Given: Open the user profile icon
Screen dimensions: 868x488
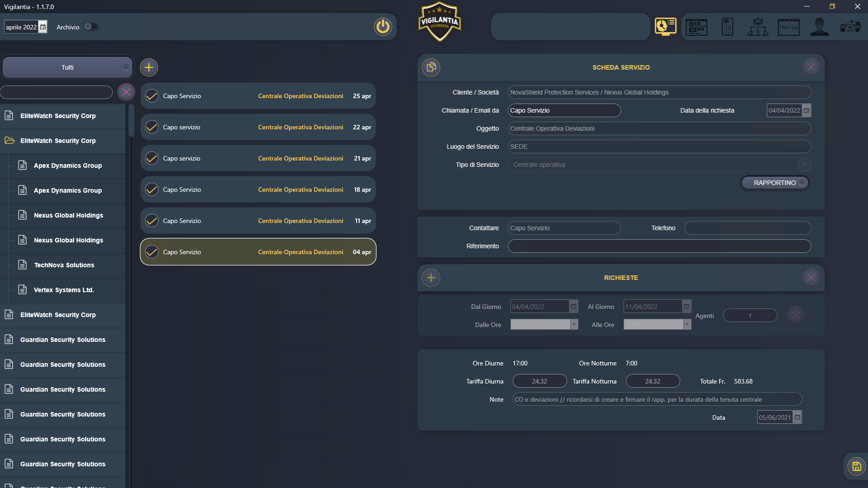Looking at the screenshot, I should point(819,27).
